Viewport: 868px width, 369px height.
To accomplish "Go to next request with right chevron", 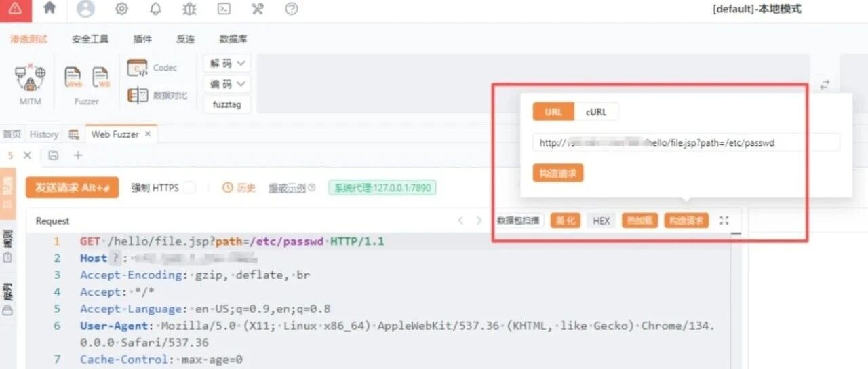I will [479, 220].
